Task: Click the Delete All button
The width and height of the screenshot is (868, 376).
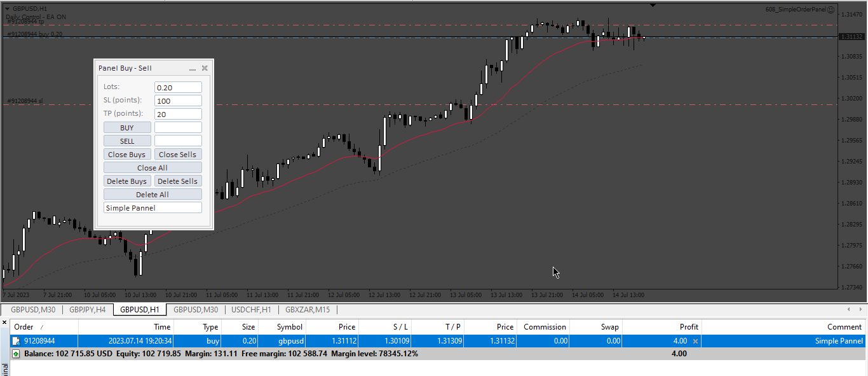Action: [153, 194]
